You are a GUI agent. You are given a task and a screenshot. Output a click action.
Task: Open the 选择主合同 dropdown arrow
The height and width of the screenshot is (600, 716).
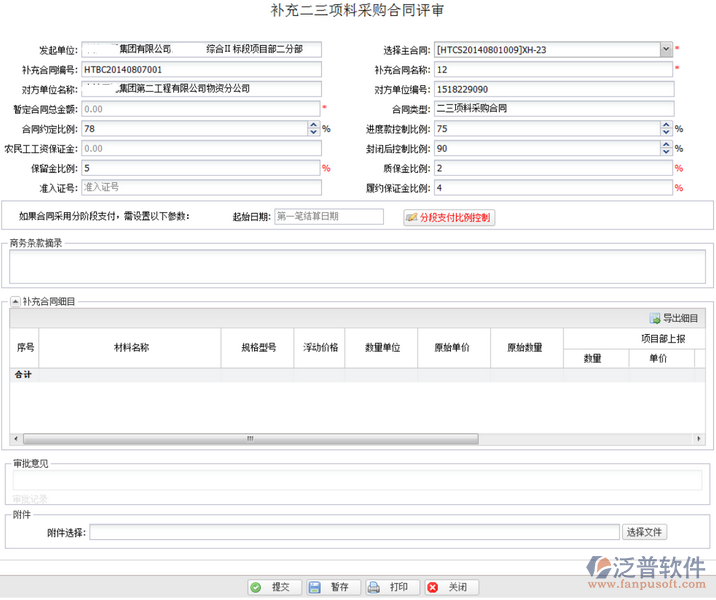(665, 49)
